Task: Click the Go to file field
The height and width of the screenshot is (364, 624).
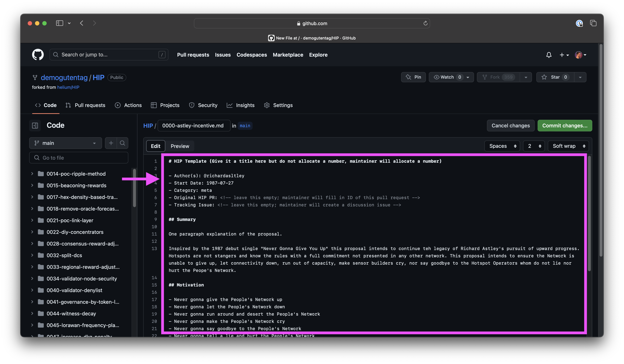Action: [79, 158]
